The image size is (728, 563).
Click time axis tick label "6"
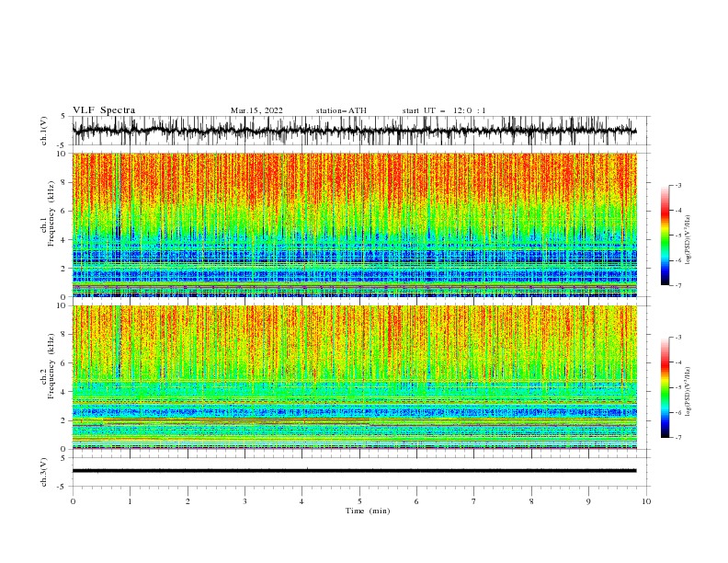click(x=416, y=501)
